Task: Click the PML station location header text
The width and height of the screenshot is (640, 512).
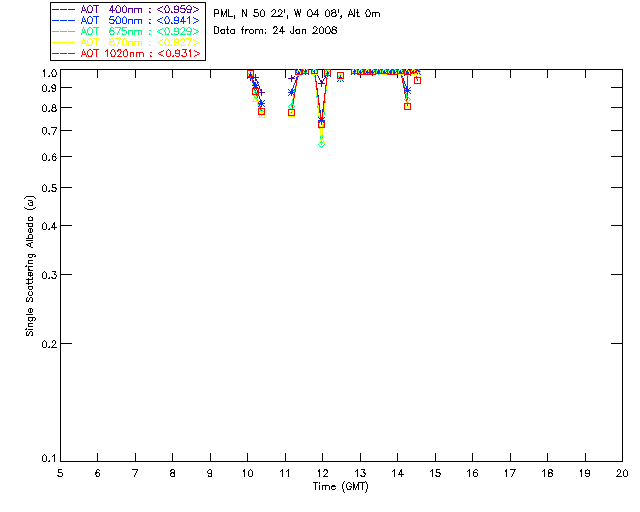Action: (297, 14)
